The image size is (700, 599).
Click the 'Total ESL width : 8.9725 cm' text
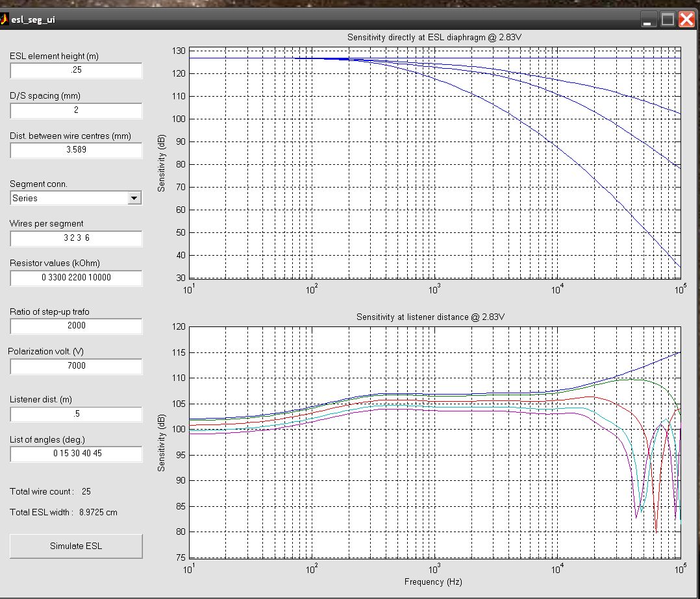click(64, 513)
